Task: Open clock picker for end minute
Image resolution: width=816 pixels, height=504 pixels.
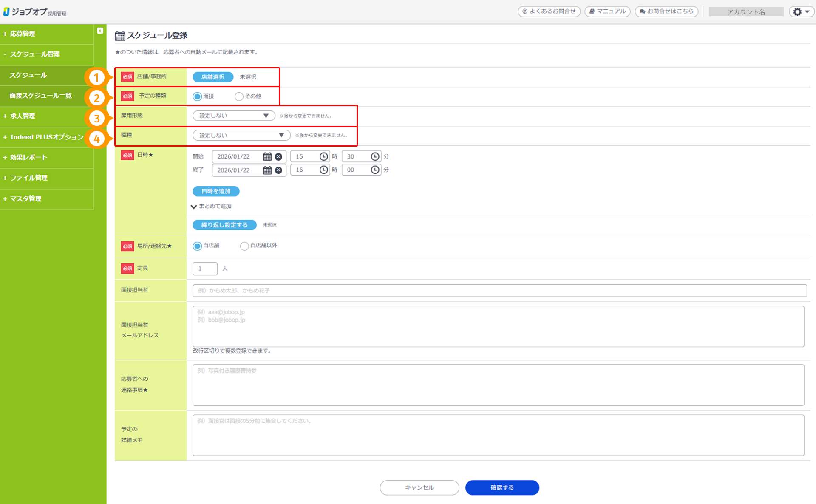Action: tap(375, 170)
